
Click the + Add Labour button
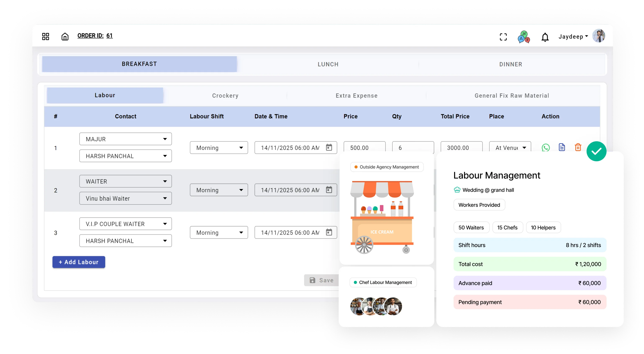tap(78, 262)
